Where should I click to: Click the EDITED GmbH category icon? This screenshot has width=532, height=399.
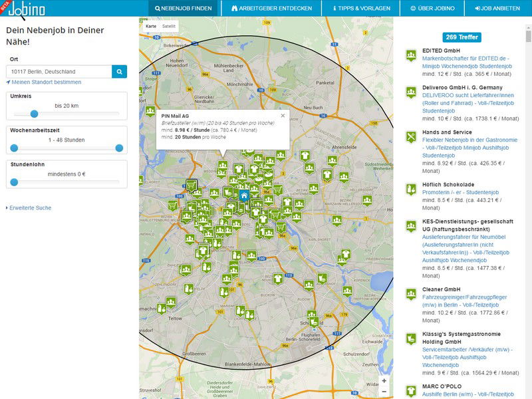(411, 55)
